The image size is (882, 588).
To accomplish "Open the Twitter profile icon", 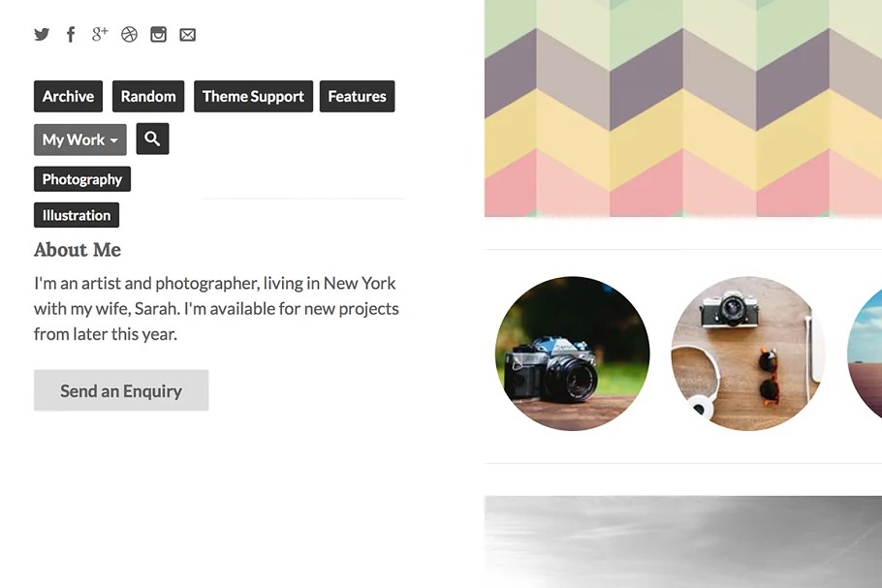I will click(x=42, y=35).
